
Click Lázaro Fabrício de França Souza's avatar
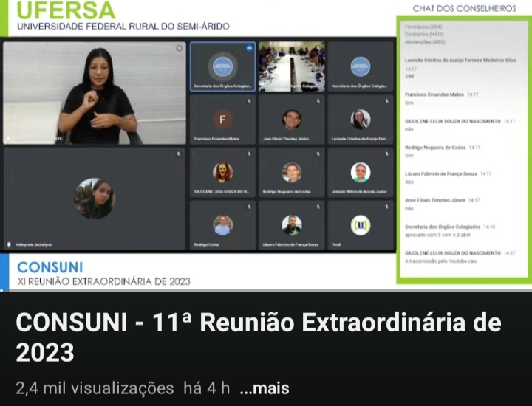tap(291, 225)
